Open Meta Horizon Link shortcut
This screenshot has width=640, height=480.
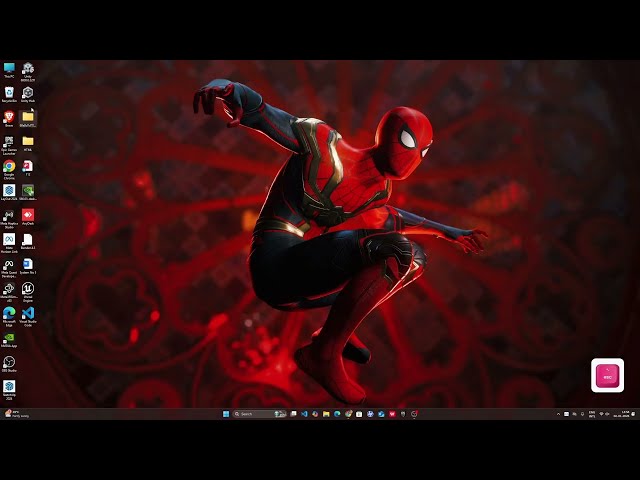pyautogui.click(x=9, y=243)
